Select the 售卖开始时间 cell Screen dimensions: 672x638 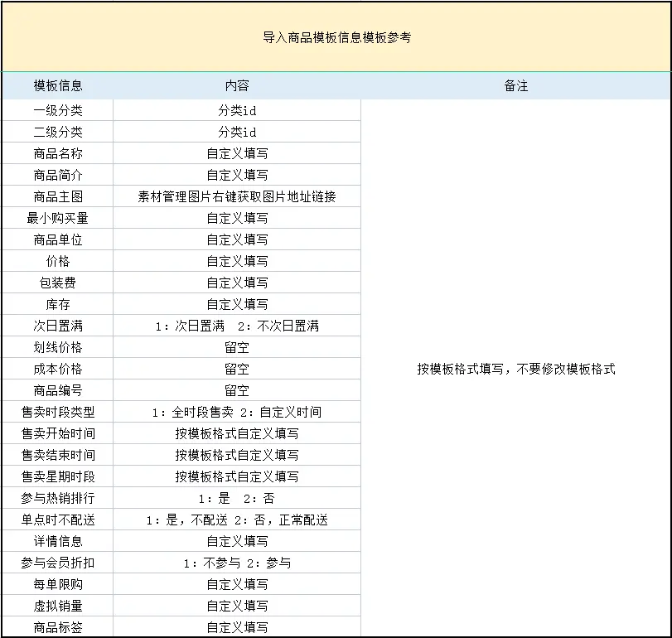click(58, 433)
